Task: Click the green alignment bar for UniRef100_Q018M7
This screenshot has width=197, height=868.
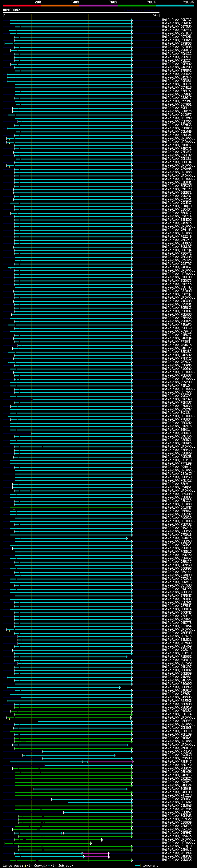Action: [x=71, y=507]
